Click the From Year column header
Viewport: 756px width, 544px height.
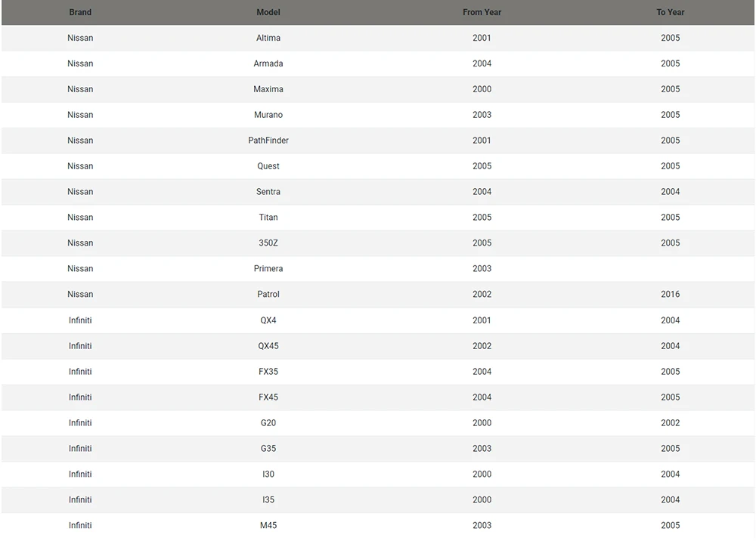coord(482,12)
